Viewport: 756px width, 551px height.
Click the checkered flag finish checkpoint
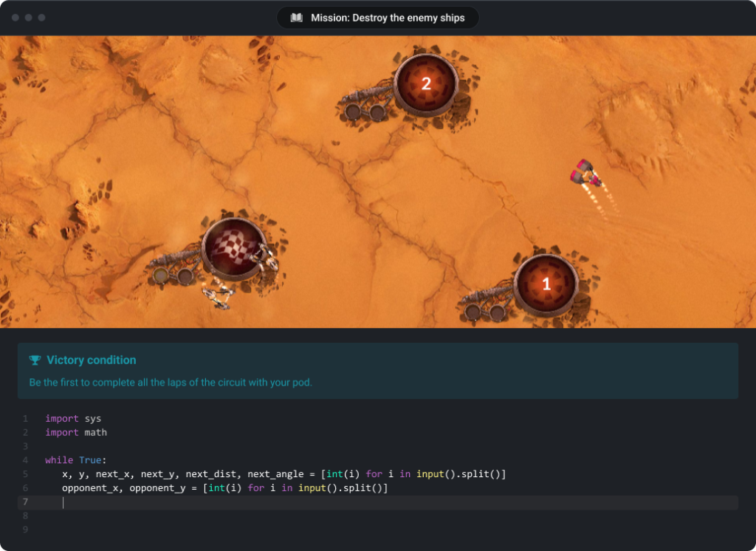[234, 249]
